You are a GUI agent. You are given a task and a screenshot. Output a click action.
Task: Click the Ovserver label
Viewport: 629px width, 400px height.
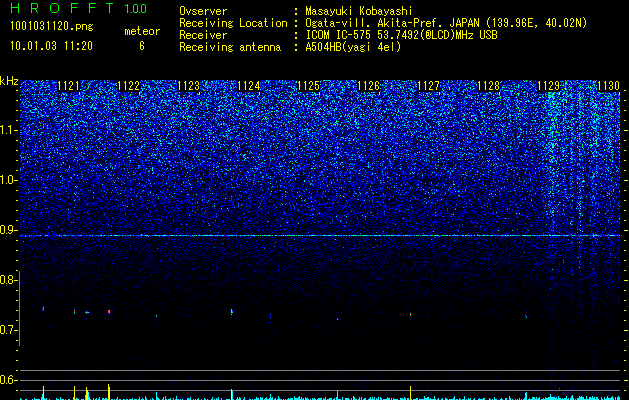[x=203, y=11]
